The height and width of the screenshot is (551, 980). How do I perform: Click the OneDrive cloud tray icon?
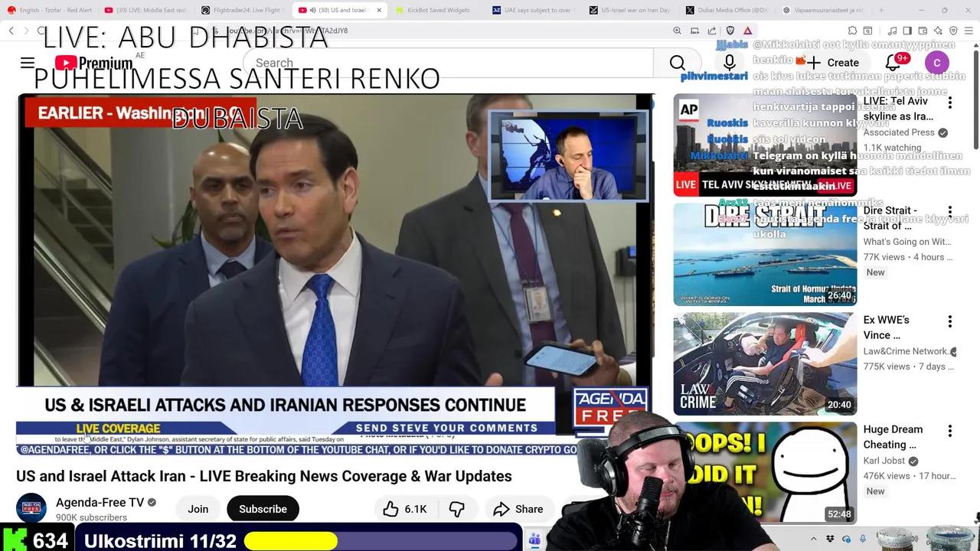[x=846, y=540]
